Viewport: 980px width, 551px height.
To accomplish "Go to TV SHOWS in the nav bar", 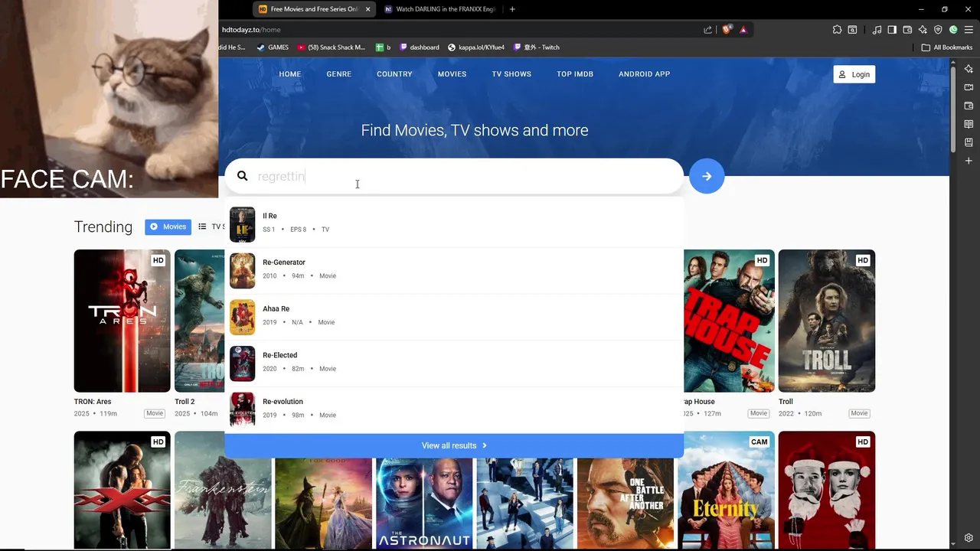I will pyautogui.click(x=511, y=74).
